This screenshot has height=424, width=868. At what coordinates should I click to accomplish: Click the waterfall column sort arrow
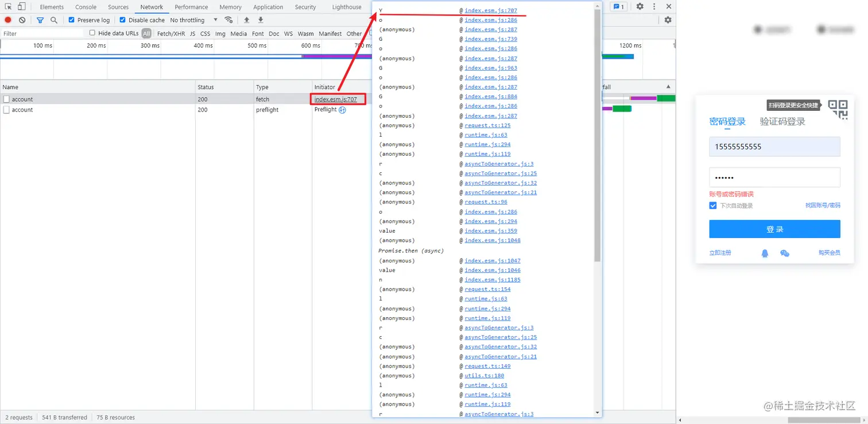coord(668,87)
